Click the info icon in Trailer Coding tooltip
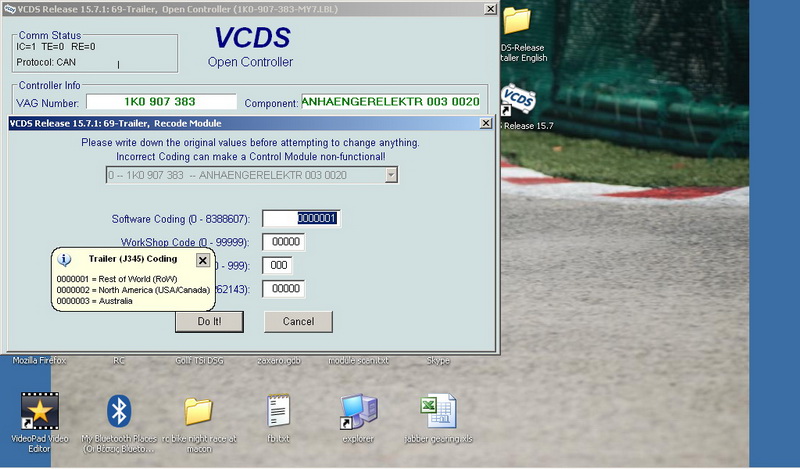800x469 pixels. [x=64, y=259]
